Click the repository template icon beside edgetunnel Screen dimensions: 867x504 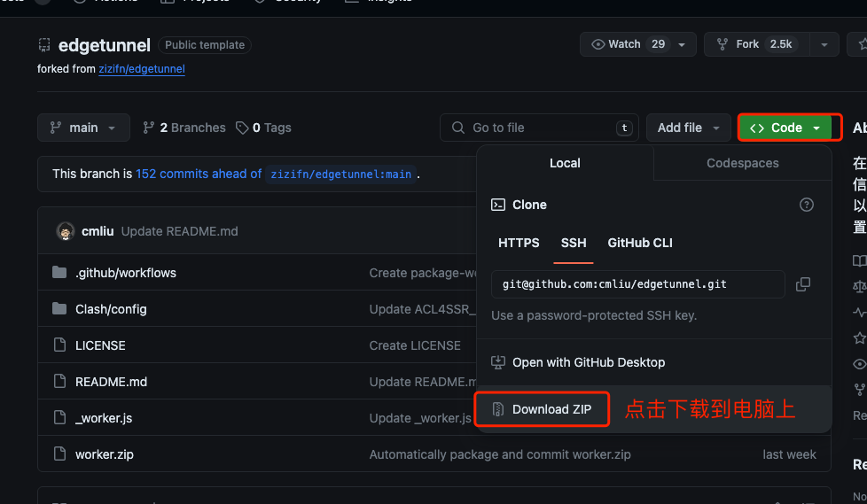coord(44,45)
